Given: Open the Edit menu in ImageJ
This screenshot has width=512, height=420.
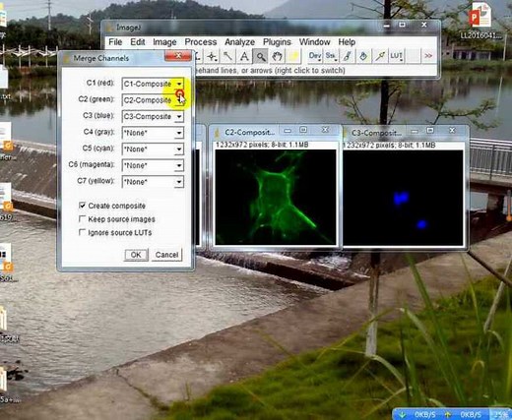Looking at the screenshot, I should 138,42.
